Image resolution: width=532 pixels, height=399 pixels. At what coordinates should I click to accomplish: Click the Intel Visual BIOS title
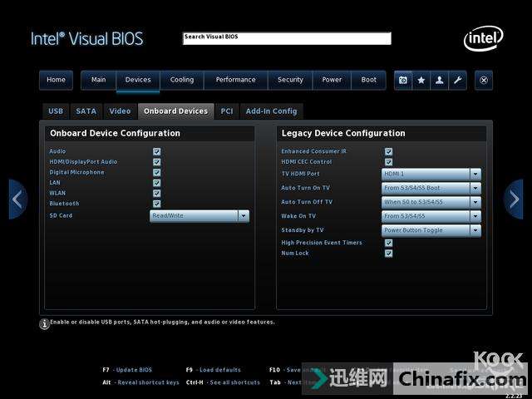tap(86, 39)
